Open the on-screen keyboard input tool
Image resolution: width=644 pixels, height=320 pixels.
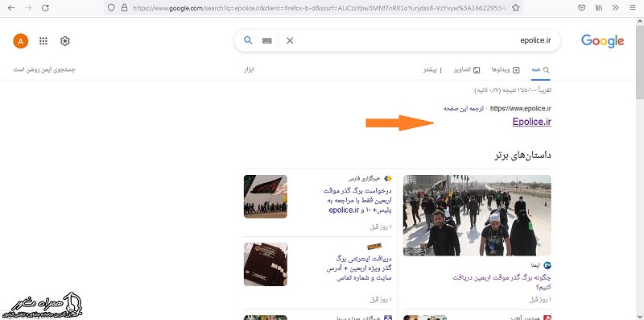pos(267,41)
